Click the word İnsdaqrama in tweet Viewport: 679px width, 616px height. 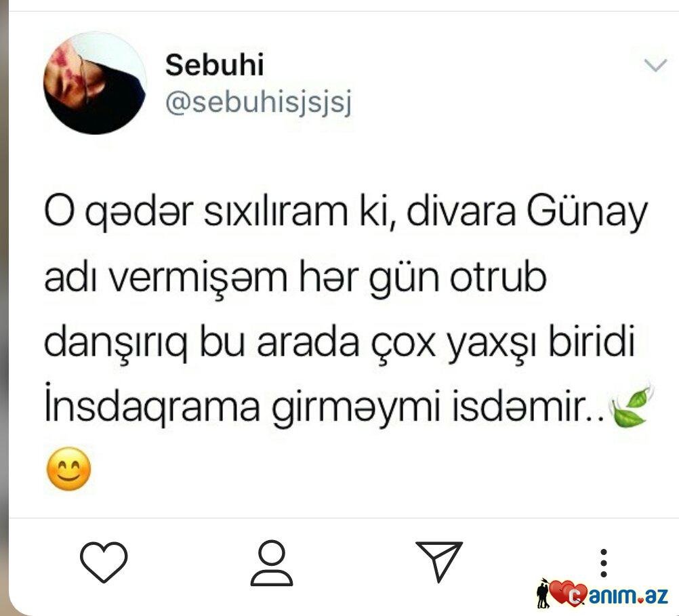coord(152,405)
